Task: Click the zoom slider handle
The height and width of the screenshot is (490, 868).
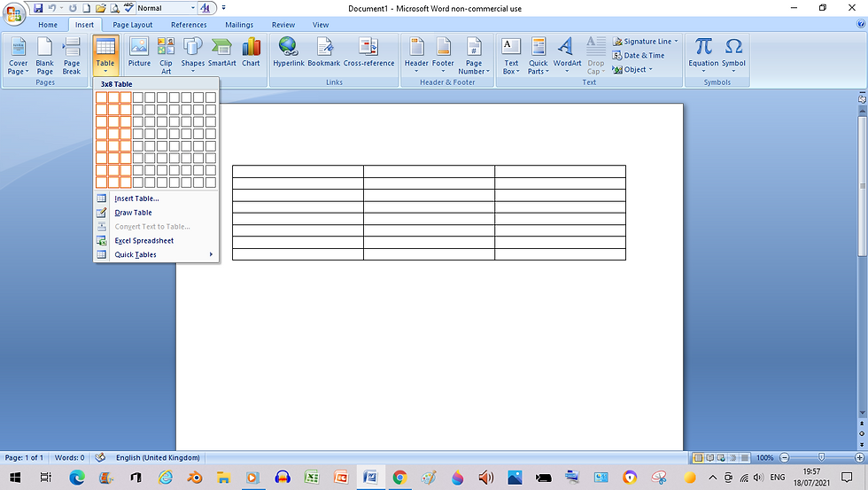Action: (x=822, y=457)
